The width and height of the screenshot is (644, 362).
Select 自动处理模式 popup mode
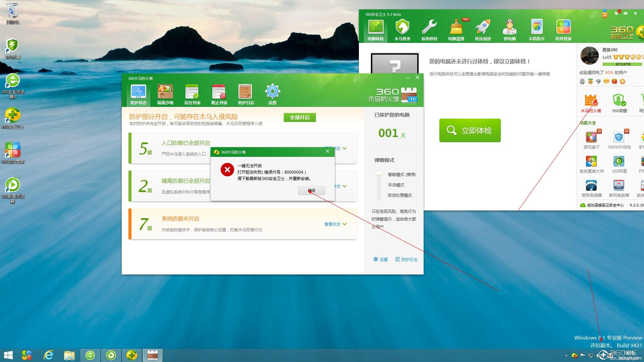coord(400,195)
